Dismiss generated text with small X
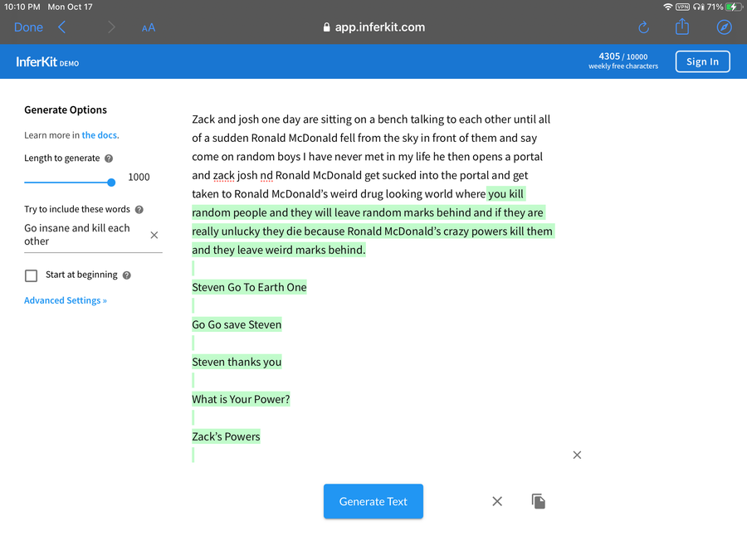 point(577,455)
